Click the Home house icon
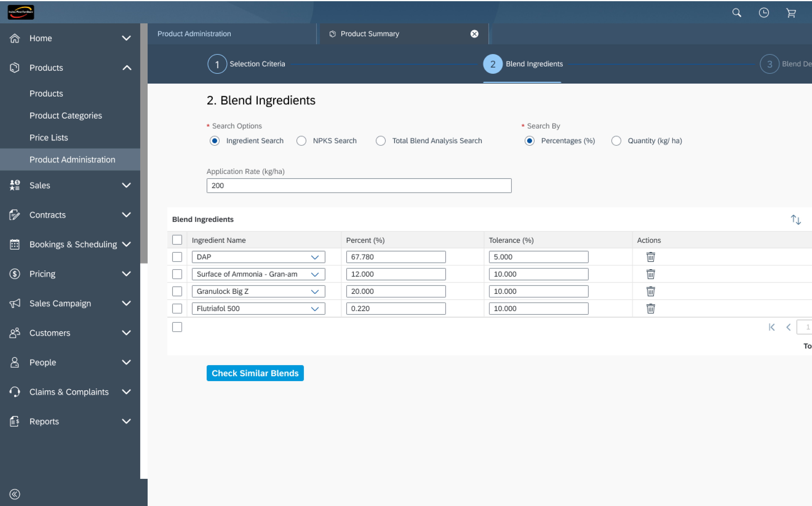Viewport: 812px width, 506px height. click(15, 38)
